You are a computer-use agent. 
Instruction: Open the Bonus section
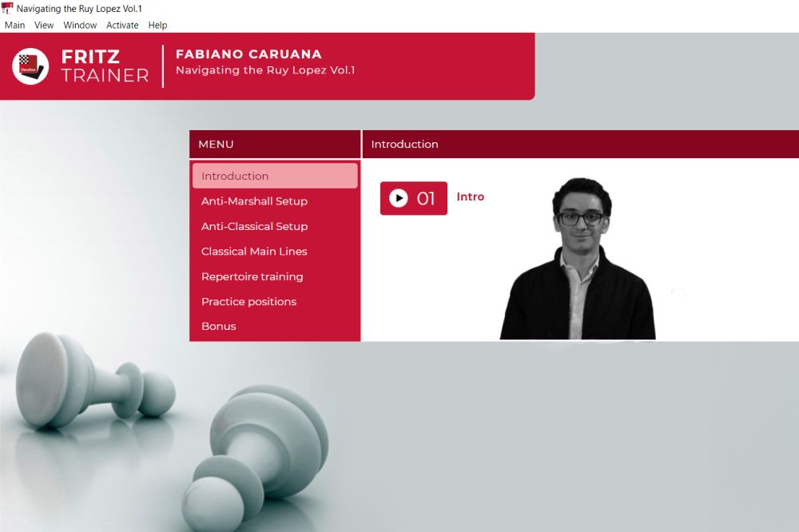click(275, 326)
